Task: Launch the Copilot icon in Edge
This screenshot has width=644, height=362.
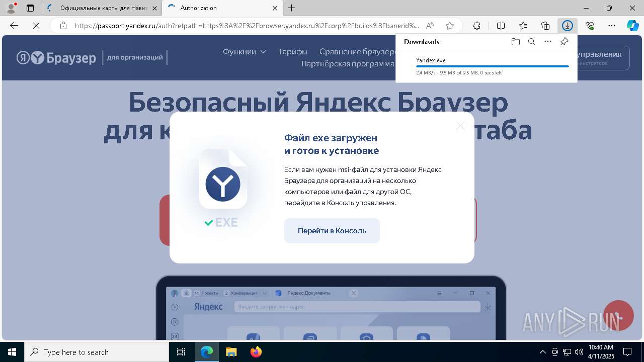Action: pos(633,26)
